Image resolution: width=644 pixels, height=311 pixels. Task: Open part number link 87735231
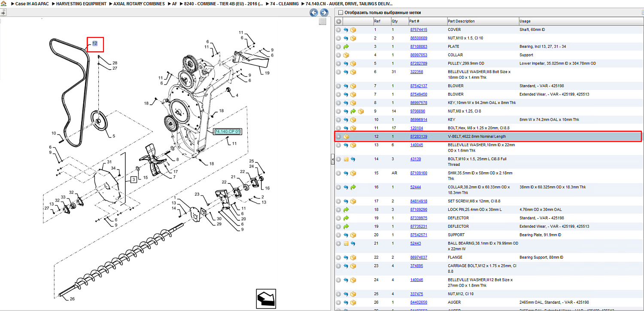coord(419,226)
